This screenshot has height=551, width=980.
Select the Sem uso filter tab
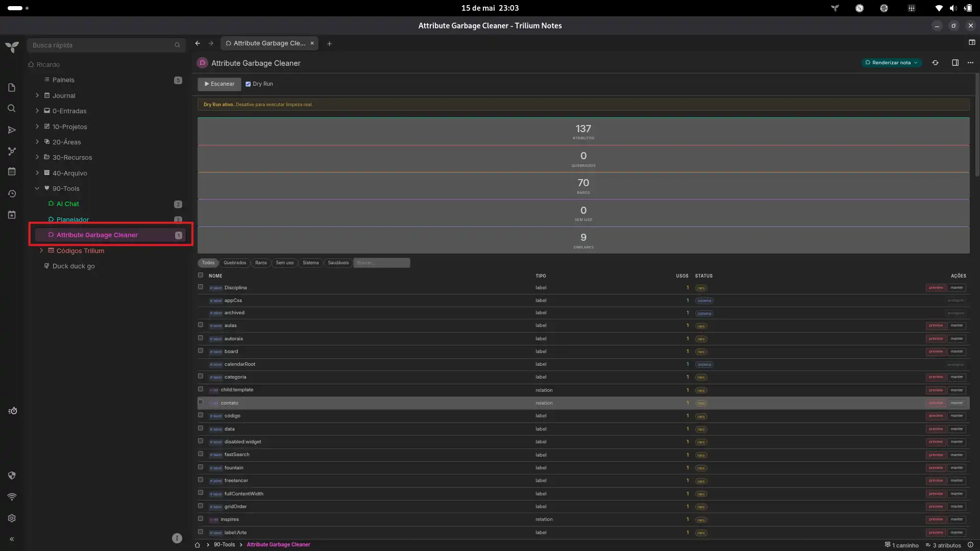click(x=285, y=263)
